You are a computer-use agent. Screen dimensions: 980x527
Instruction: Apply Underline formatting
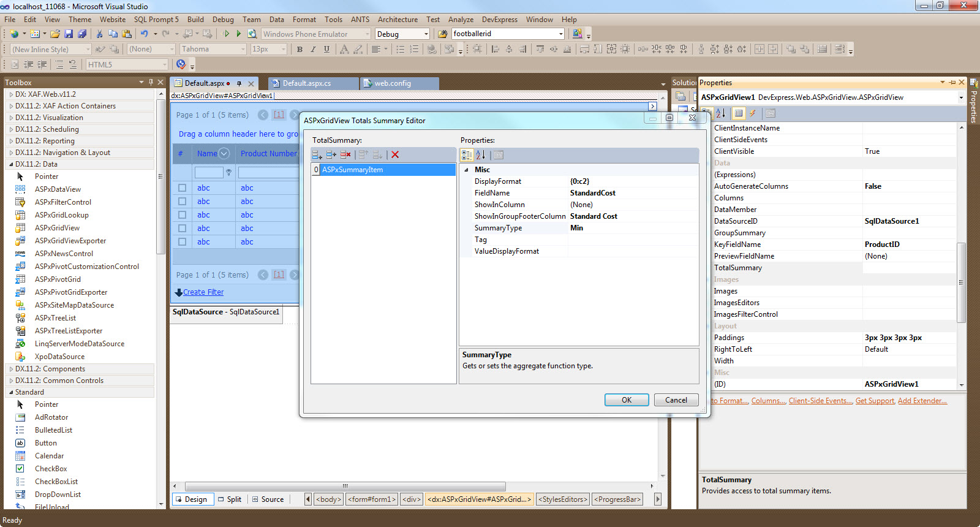[x=326, y=49]
